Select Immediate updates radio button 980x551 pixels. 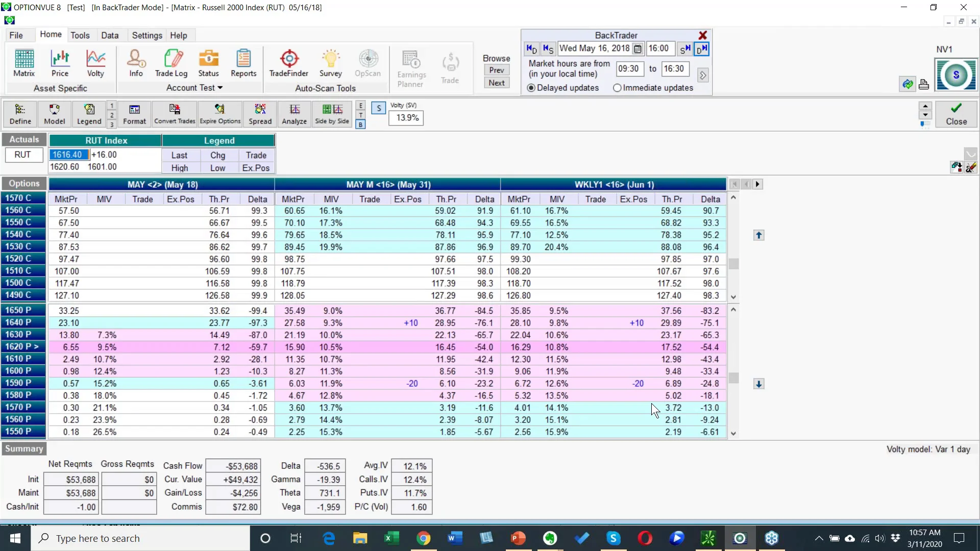[617, 88]
